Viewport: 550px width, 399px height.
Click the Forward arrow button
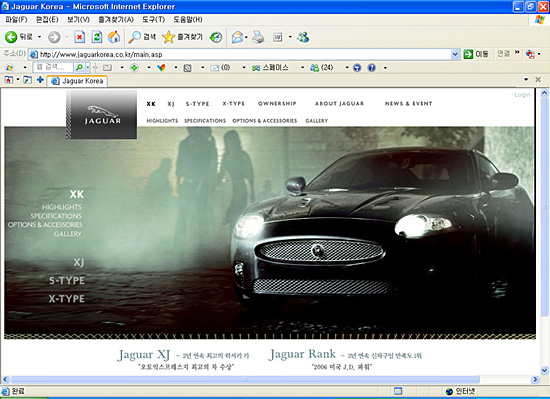click(x=54, y=37)
